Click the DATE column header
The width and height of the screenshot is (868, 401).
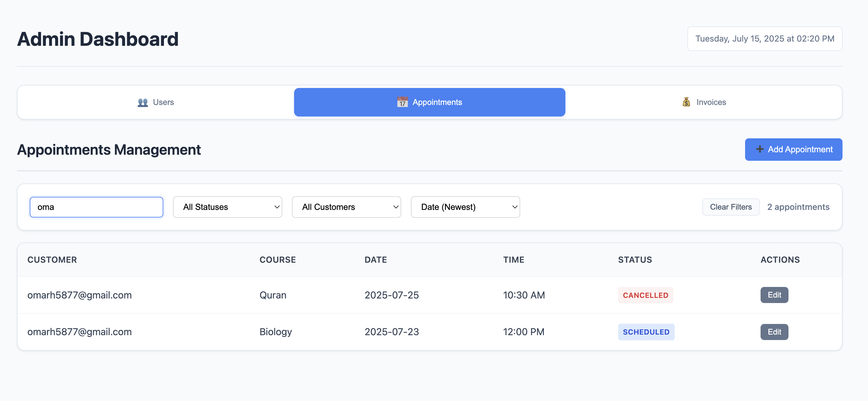point(376,260)
